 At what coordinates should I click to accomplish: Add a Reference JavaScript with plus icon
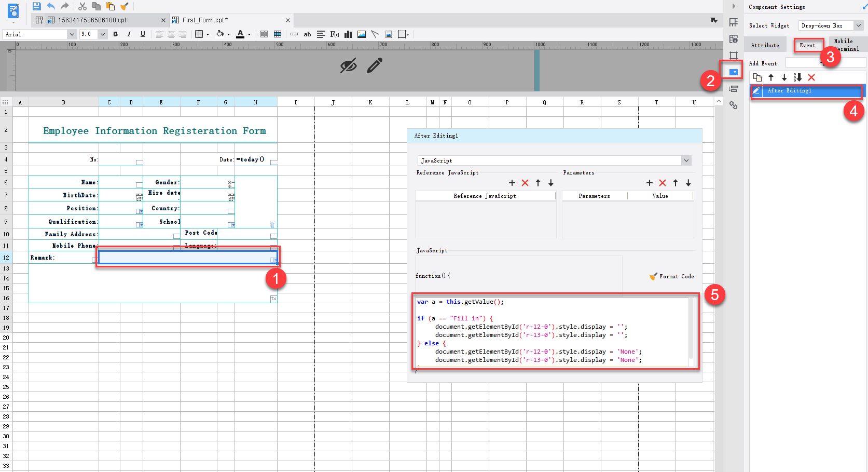512,183
